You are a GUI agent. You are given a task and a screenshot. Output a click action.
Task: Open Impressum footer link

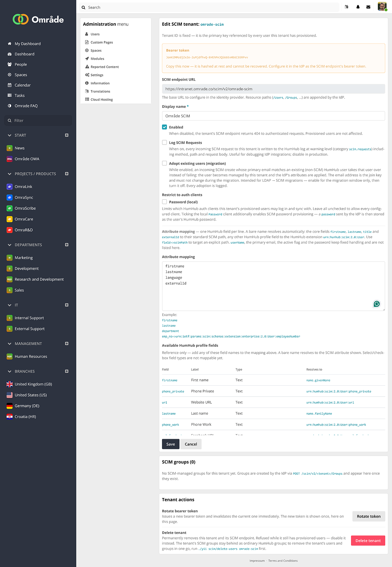click(257, 561)
